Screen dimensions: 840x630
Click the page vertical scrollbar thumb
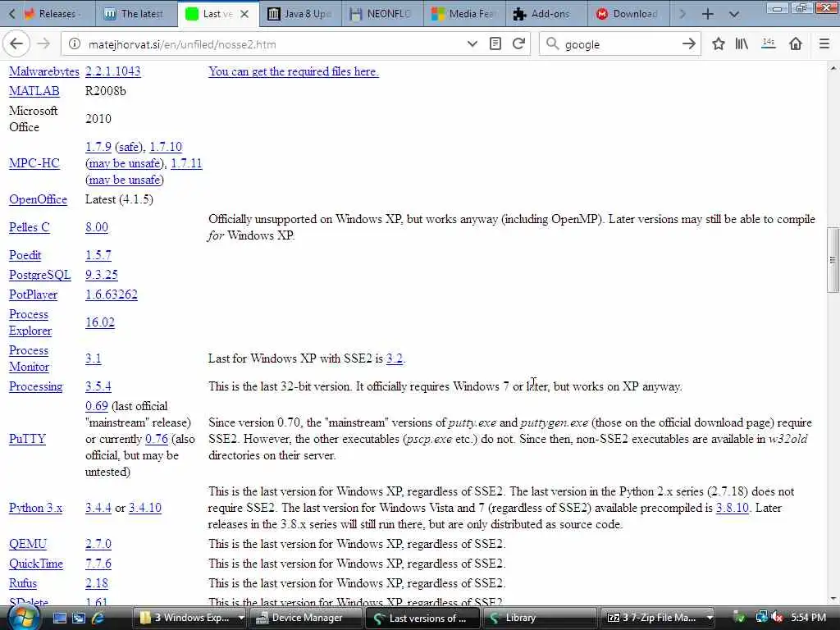[833, 260]
